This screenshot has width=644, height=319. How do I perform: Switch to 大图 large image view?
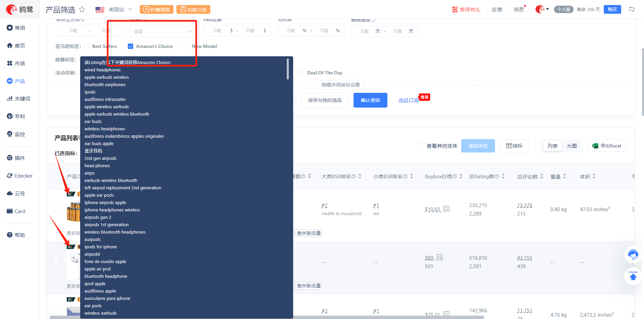(x=572, y=146)
